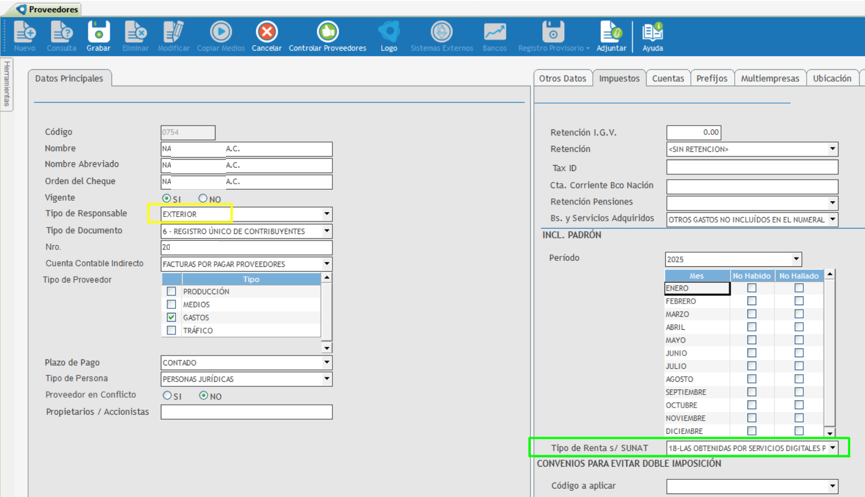Click the Grabar save icon

click(x=98, y=36)
